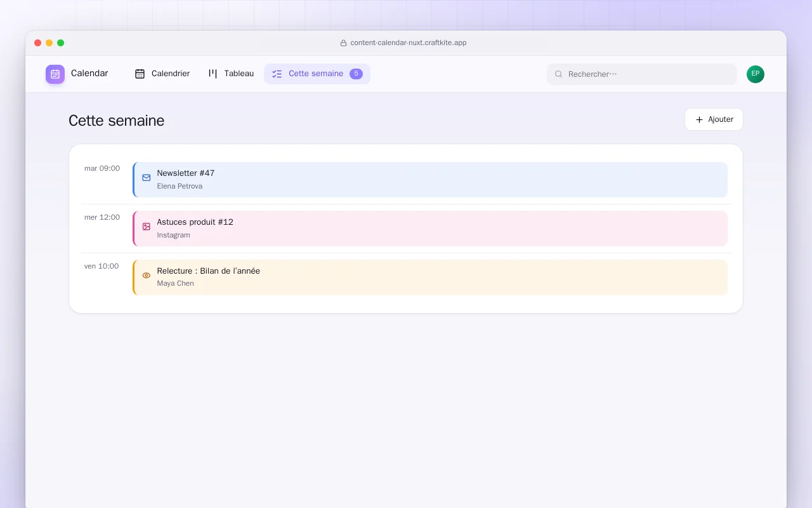The image size is (812, 508).
Task: Focus the Rechercher search field
Action: tap(642, 74)
